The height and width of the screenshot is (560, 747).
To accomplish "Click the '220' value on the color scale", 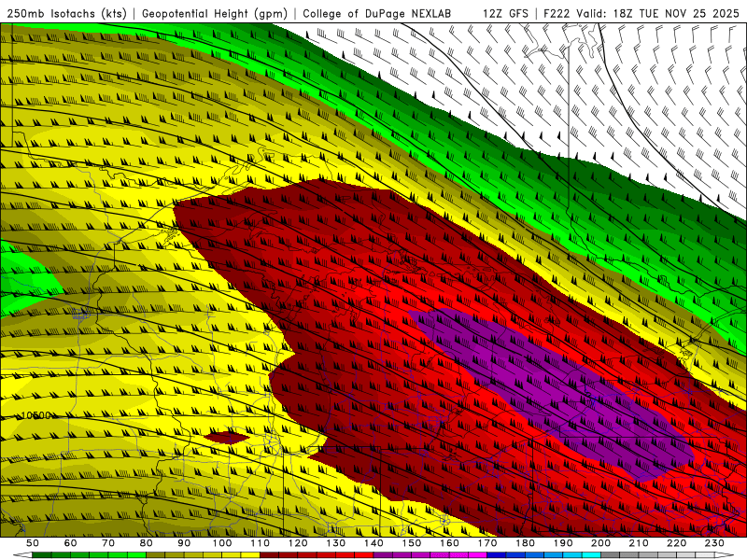I will coord(677,543).
